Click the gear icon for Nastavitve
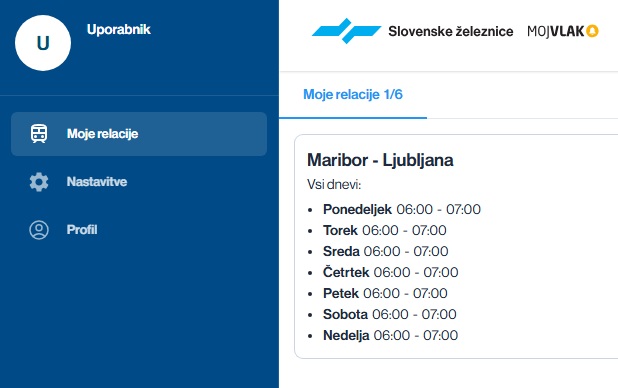The height and width of the screenshot is (388, 618). pyautogui.click(x=39, y=182)
